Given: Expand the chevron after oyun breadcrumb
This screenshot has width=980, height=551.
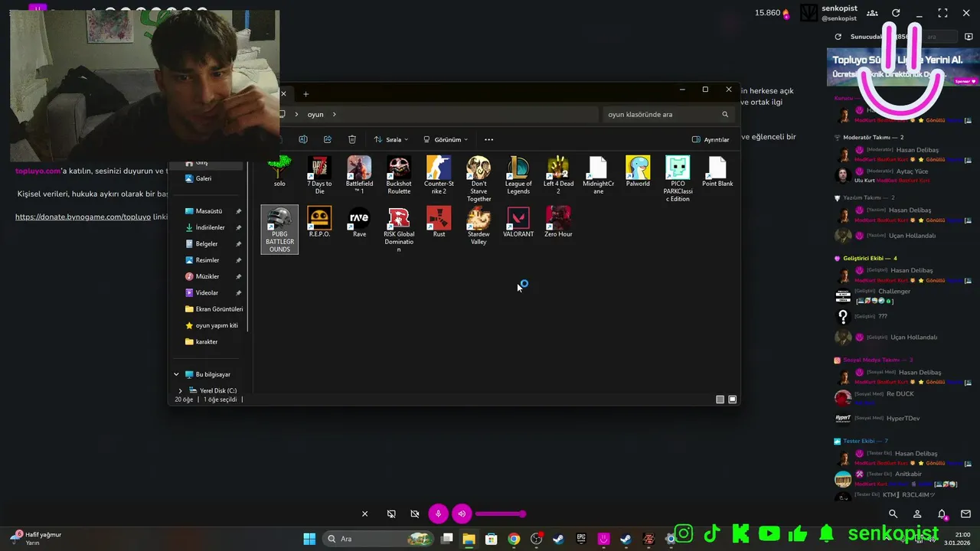Looking at the screenshot, I should pyautogui.click(x=335, y=114).
